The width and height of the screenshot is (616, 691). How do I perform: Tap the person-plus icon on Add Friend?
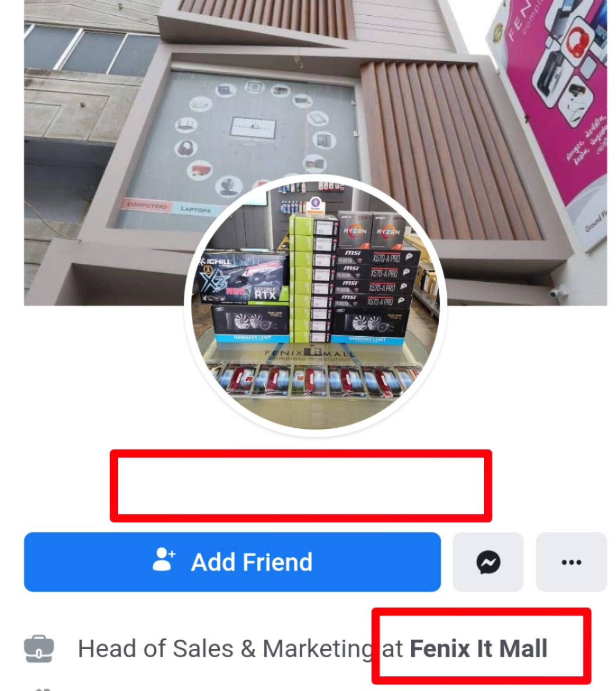click(163, 560)
